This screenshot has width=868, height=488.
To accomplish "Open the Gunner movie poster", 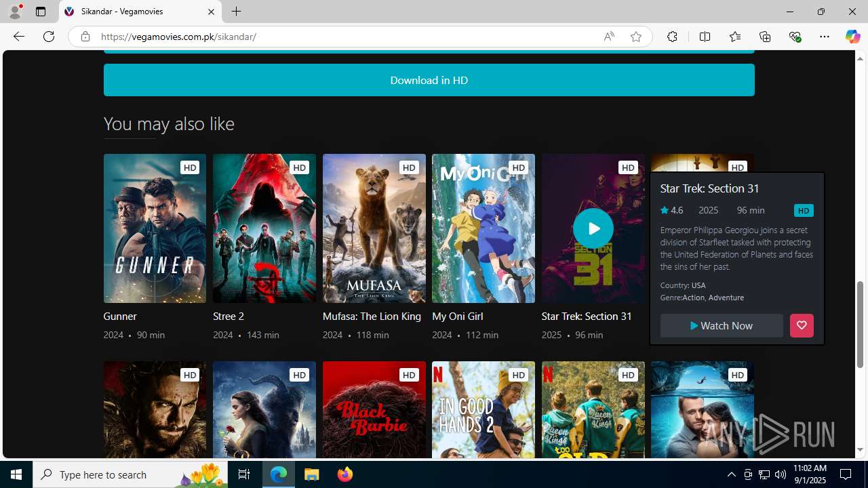I will click(155, 228).
